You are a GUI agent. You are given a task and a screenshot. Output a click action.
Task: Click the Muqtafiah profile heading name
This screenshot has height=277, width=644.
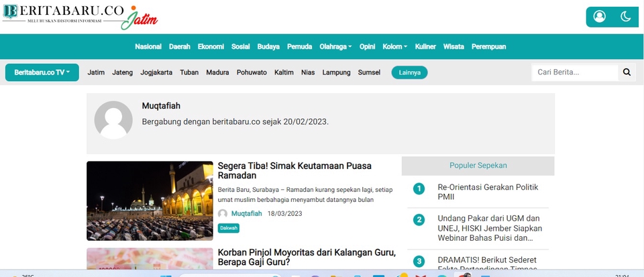(x=161, y=106)
